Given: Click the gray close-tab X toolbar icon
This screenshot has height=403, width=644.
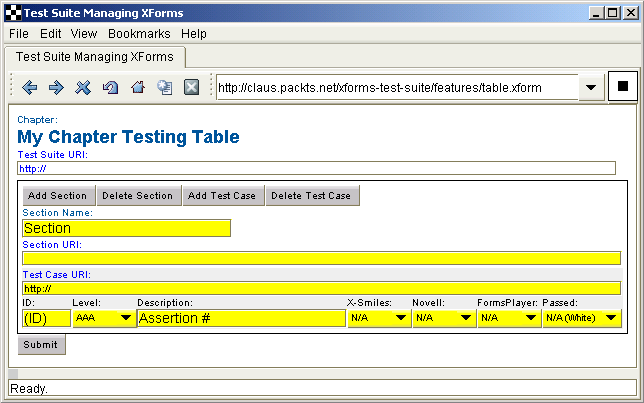Looking at the screenshot, I should 191,88.
